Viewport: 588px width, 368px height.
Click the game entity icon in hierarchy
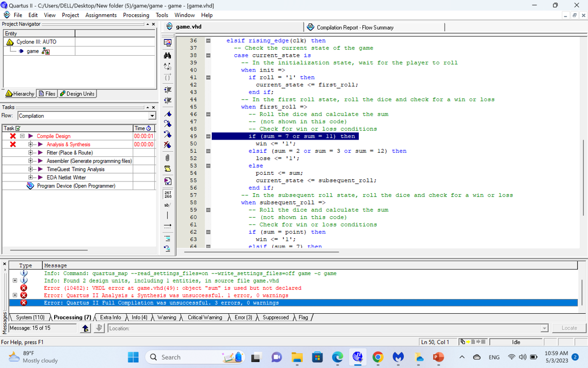tap(45, 51)
